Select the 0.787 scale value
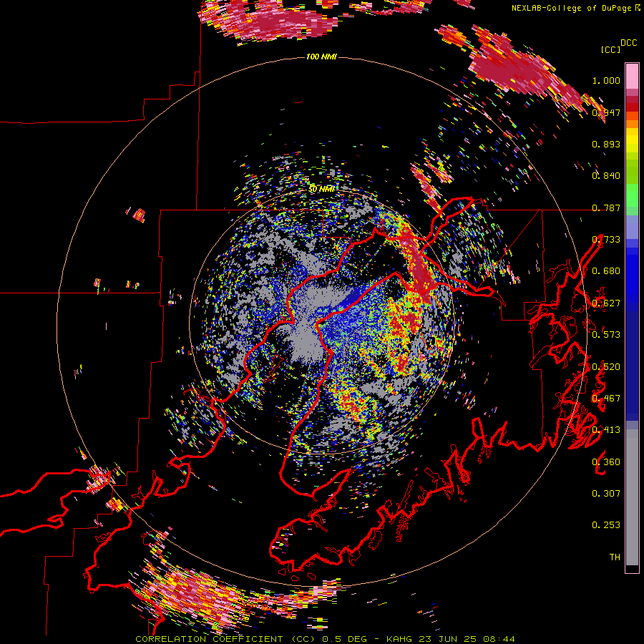The image size is (644, 644). tap(606, 208)
